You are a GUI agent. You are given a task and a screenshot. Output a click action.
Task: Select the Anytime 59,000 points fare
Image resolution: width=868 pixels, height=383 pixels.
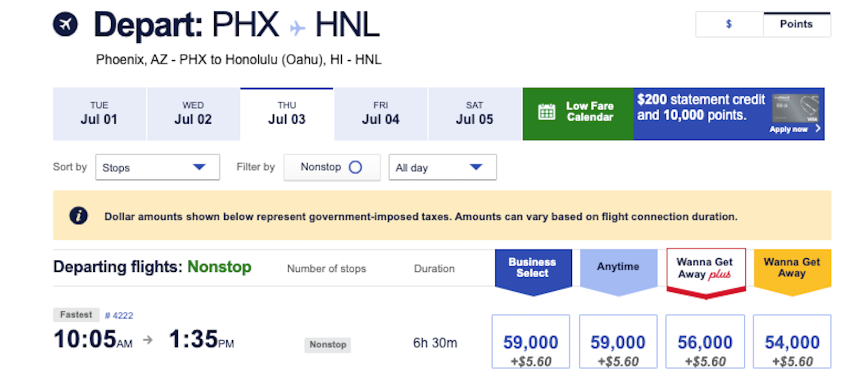tap(618, 342)
